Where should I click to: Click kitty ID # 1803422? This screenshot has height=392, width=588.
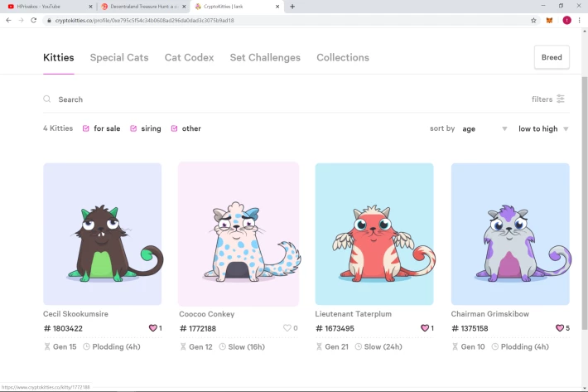pos(63,328)
